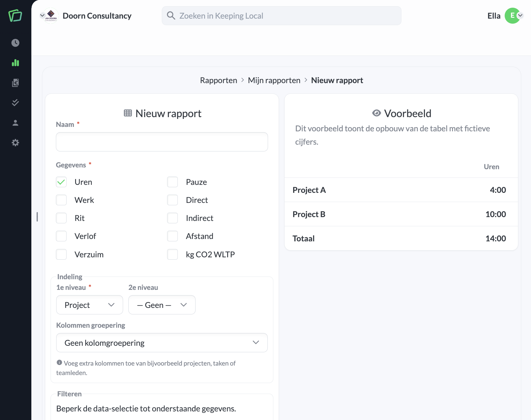Open Ella user menu chevron
The height and width of the screenshot is (420, 531).
(520, 15)
